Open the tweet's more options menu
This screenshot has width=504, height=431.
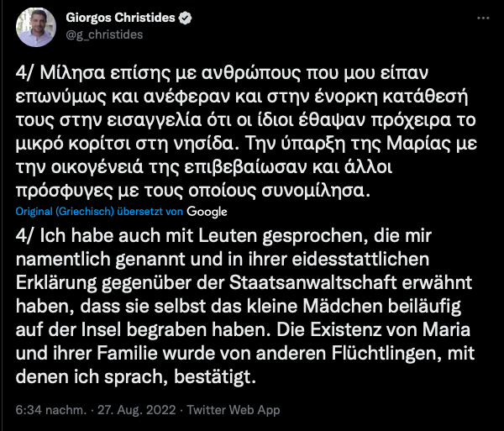point(483,18)
